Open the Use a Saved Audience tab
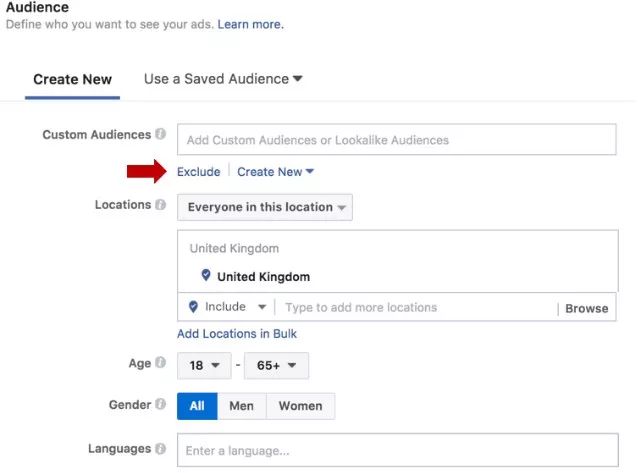Viewport: 643px width, 473px height. [x=223, y=79]
